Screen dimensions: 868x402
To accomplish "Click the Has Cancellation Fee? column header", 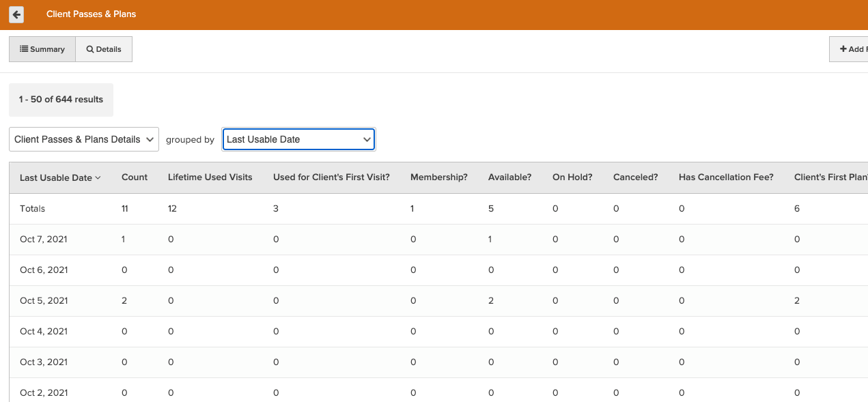I will (x=726, y=177).
